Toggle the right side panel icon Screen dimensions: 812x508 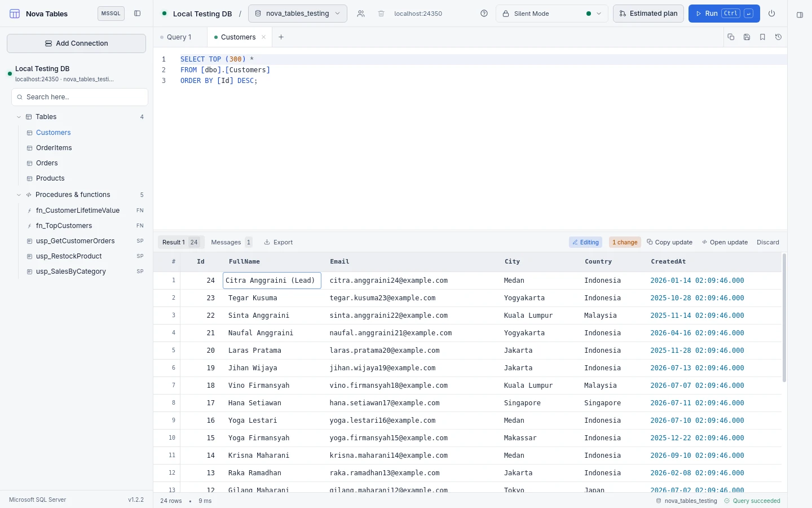point(800,15)
